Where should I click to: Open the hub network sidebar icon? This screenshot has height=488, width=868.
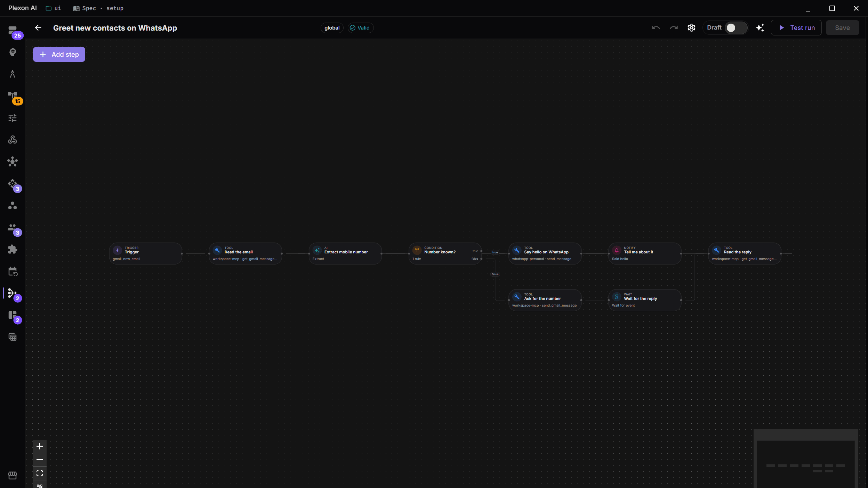click(x=13, y=162)
